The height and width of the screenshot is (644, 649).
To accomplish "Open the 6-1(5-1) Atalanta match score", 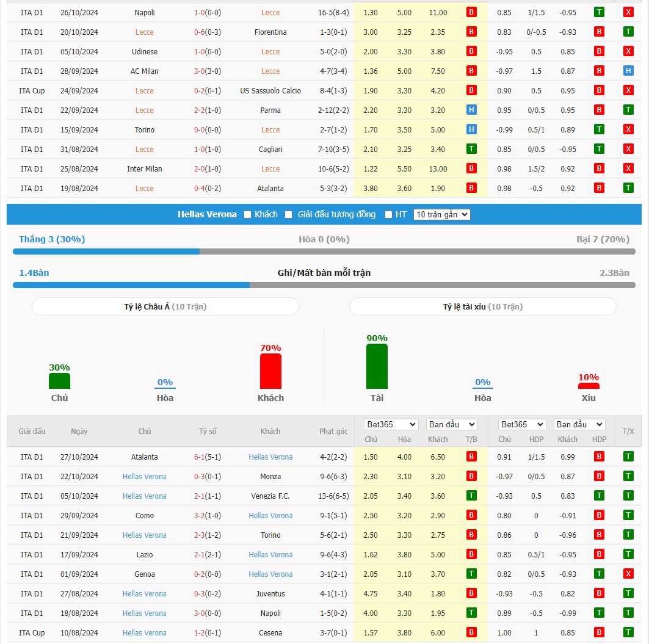I will coord(208,457).
